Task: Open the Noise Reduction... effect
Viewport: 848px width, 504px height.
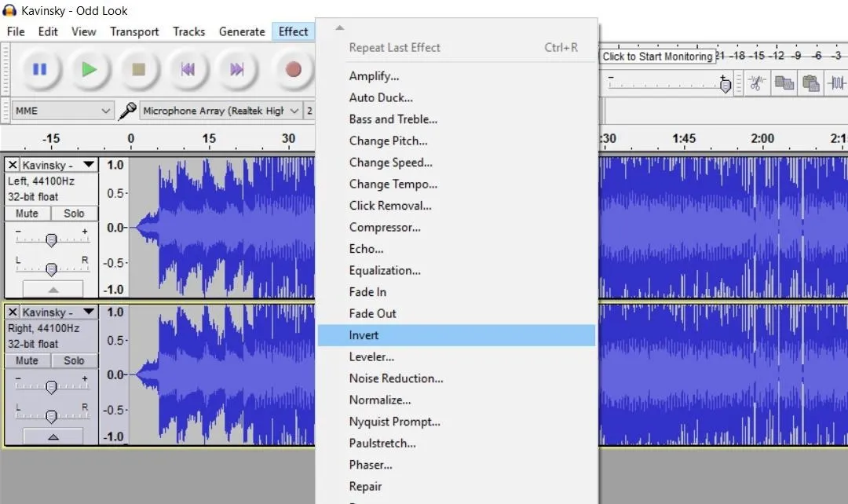Action: coord(456,379)
